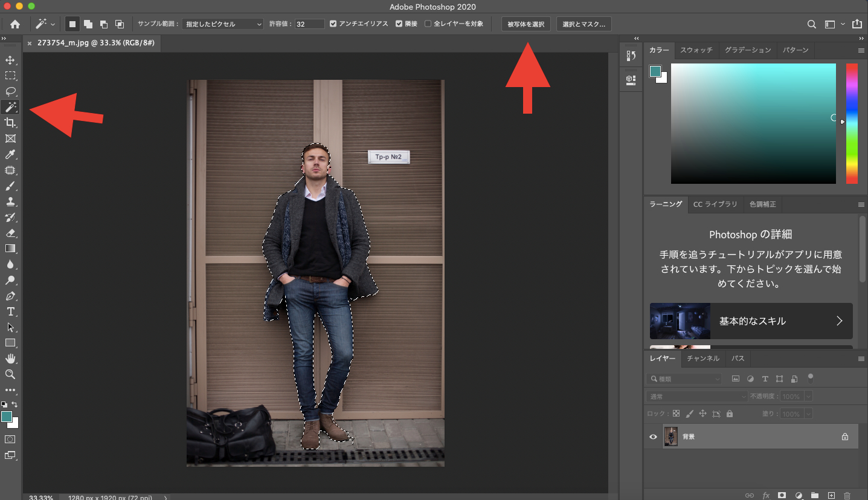
Task: Select the Move tool
Action: pyautogui.click(x=10, y=60)
